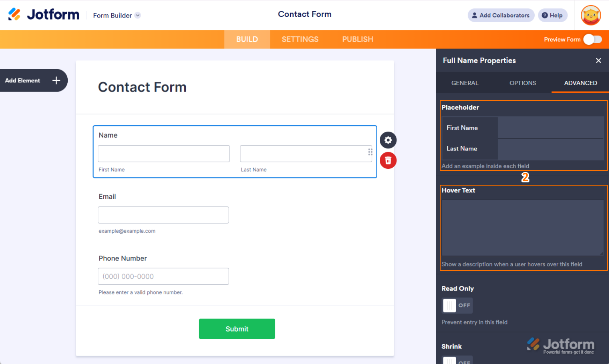The image size is (610, 364).
Task: Click the Hover Text textarea
Action: tap(522, 228)
